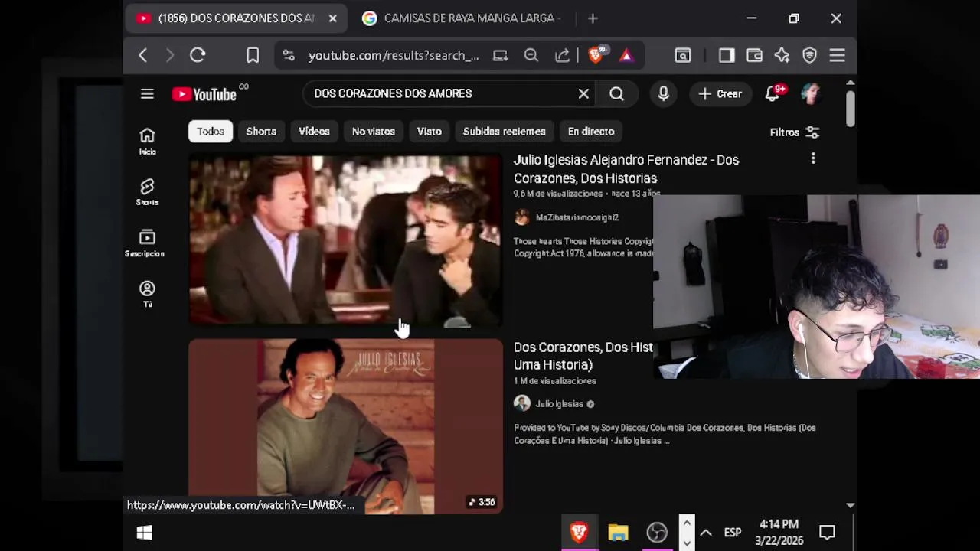Select the No vistos filter chip

point(374,132)
